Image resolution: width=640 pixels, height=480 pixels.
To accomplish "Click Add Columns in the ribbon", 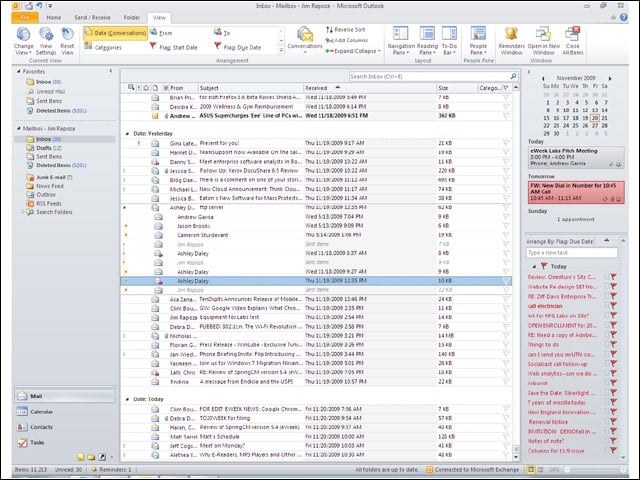I will pyautogui.click(x=347, y=40).
